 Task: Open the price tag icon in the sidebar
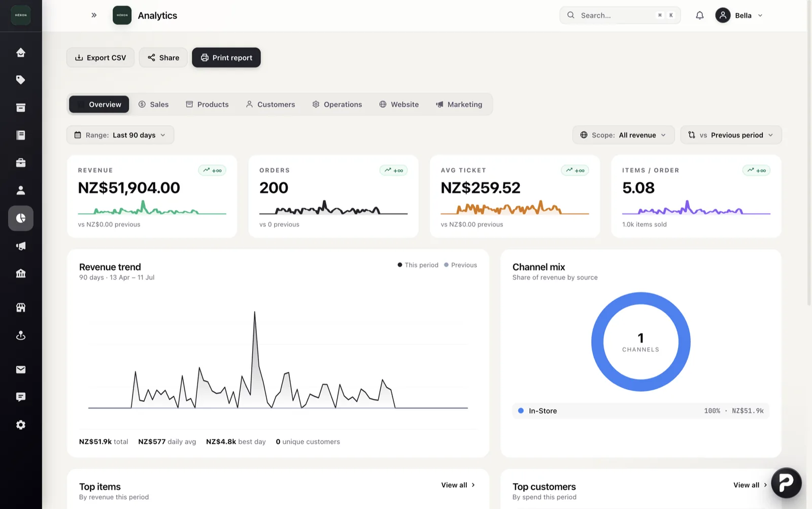coord(21,80)
